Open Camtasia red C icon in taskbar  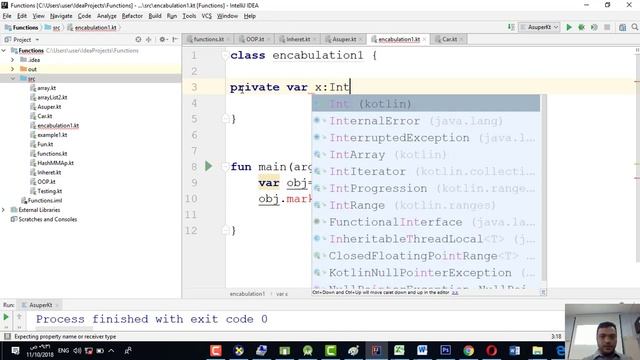(x=216, y=350)
